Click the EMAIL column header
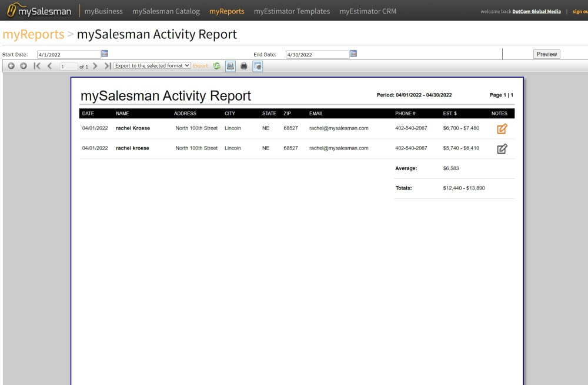Viewport: 588px width, 385px height. click(x=316, y=114)
